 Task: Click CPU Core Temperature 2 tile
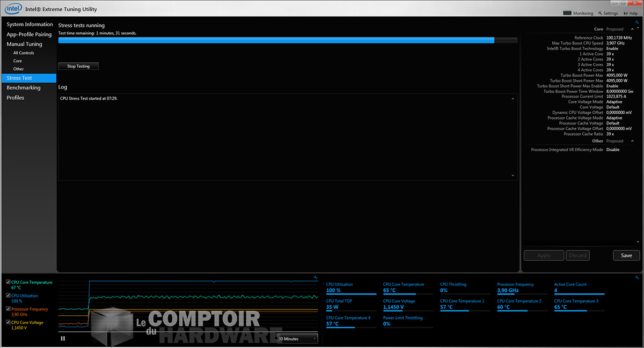tap(523, 305)
